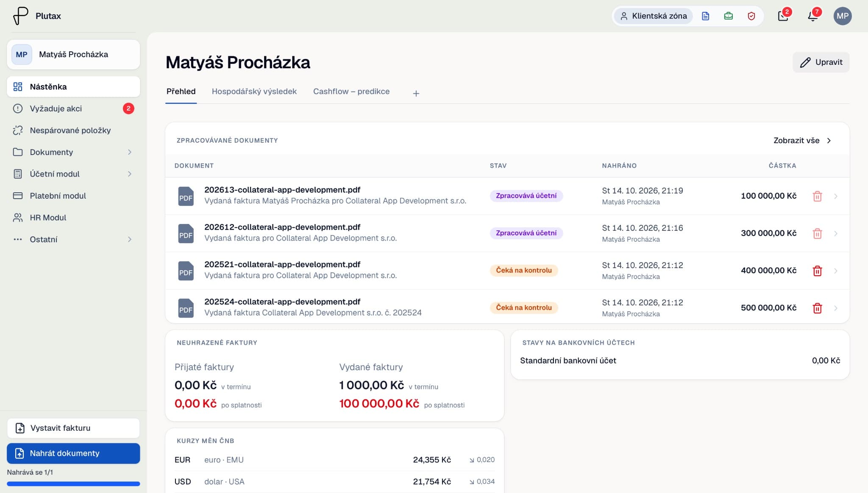The width and height of the screenshot is (868, 493).
Task: Open the notifications bell icon
Action: [812, 16]
